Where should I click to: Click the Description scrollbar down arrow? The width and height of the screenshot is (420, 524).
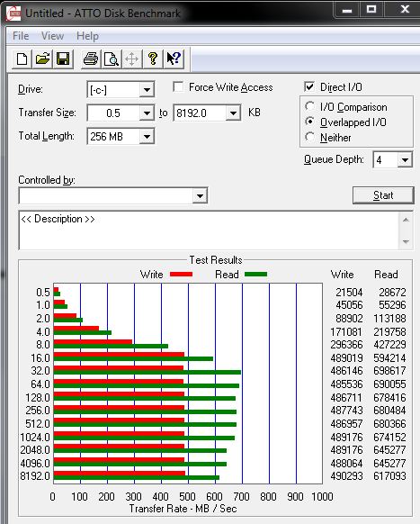406,241
